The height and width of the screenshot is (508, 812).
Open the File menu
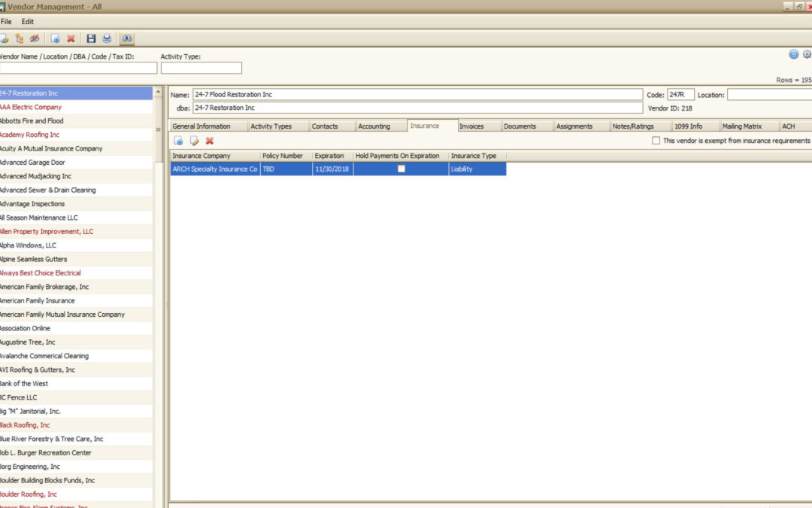[6, 22]
